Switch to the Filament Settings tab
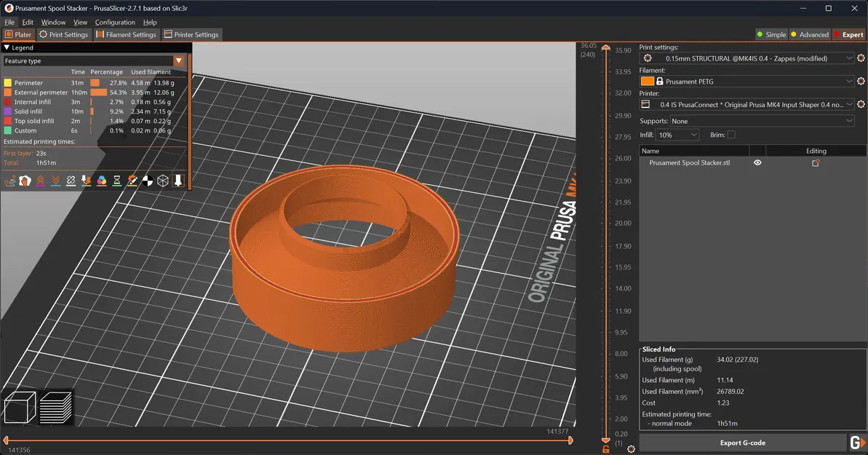This screenshot has width=868, height=455. tap(126, 34)
